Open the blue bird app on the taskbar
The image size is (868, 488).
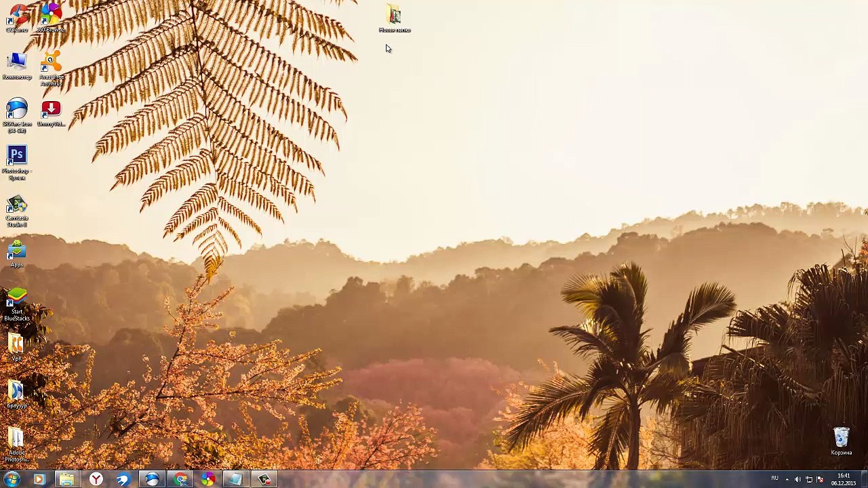(123, 480)
